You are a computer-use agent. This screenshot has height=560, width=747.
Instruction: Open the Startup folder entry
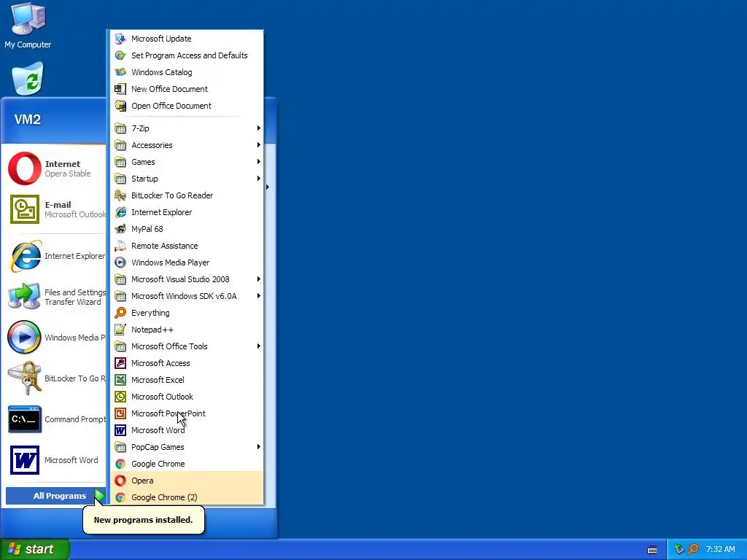[x=187, y=179]
